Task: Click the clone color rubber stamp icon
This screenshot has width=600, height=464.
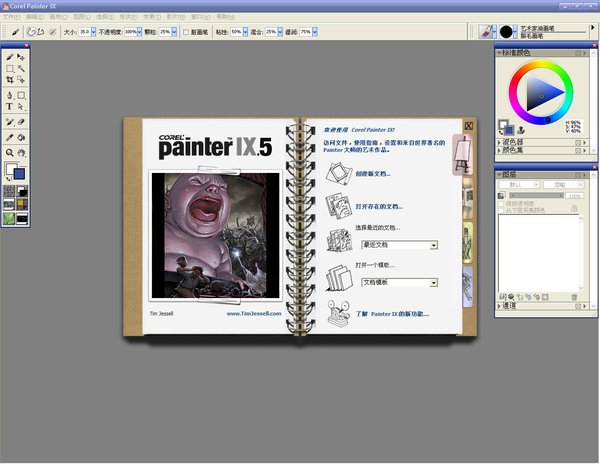Action: tap(520, 130)
